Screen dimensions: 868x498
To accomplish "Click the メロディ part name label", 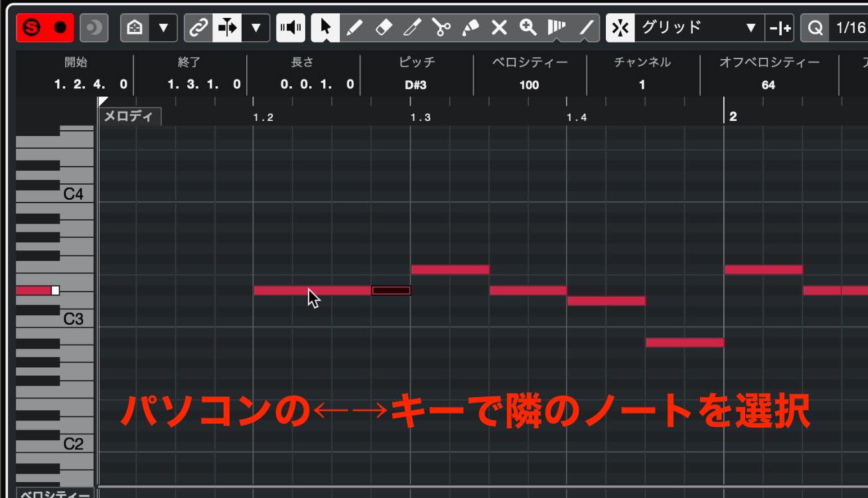I will [x=129, y=117].
